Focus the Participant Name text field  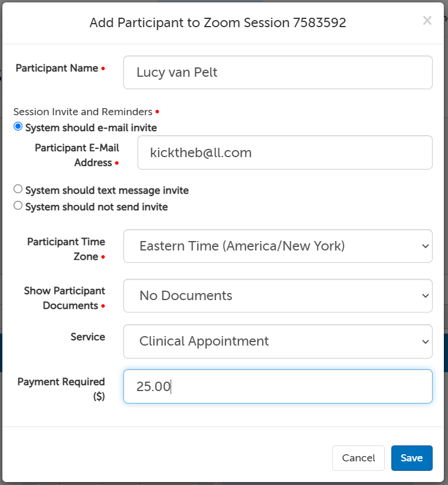277,72
